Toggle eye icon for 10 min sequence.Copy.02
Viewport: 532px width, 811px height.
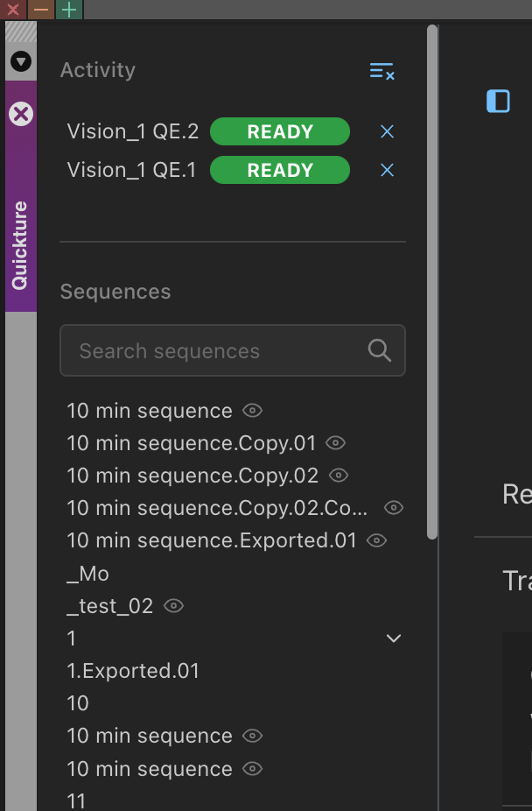[x=339, y=476]
